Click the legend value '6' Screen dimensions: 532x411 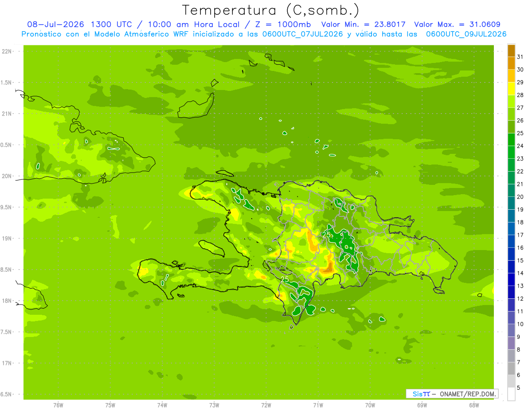click(519, 375)
